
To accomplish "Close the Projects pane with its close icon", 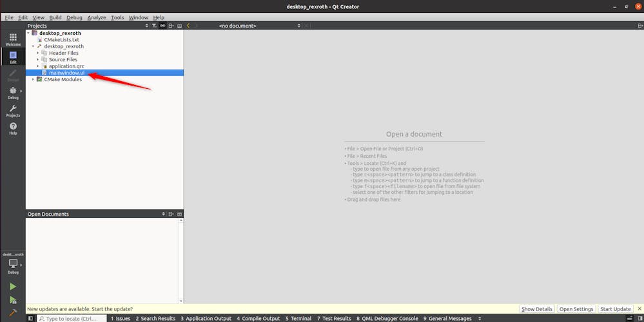I will [179, 25].
